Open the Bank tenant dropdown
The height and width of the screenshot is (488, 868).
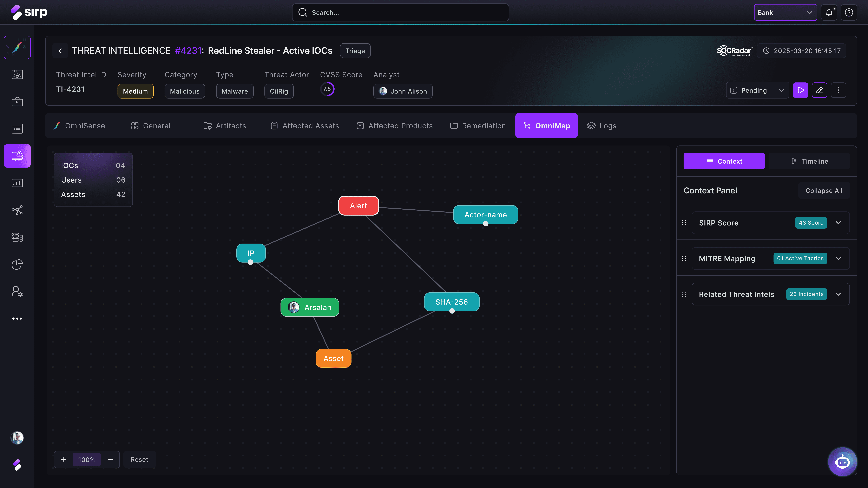[x=785, y=12]
